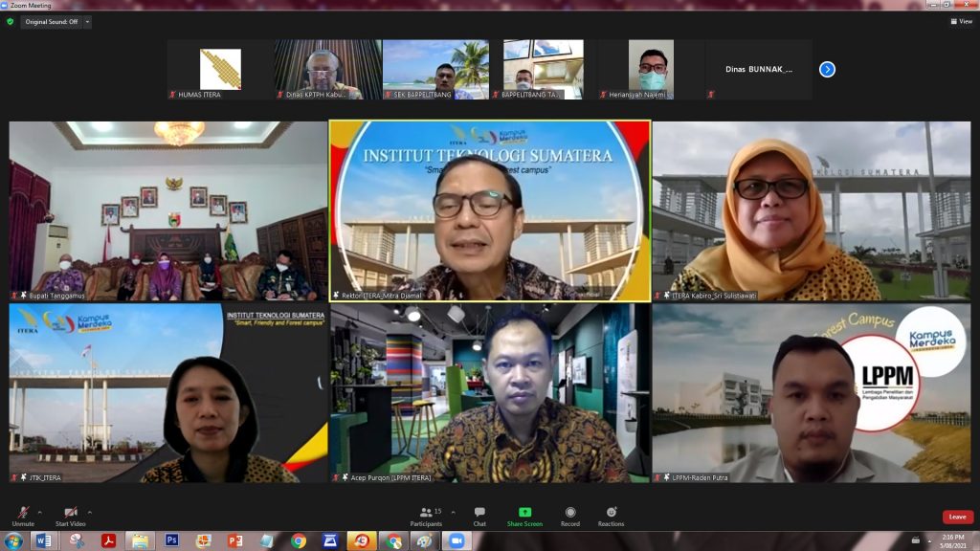Start recording with the Record icon
Image resolution: width=980 pixels, height=551 pixels.
tap(570, 513)
